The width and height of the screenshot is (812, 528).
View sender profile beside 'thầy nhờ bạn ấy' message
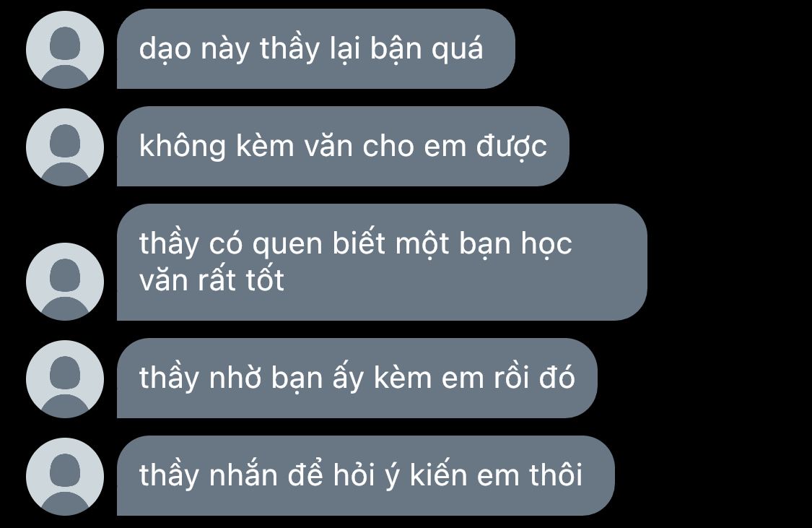click(x=65, y=378)
